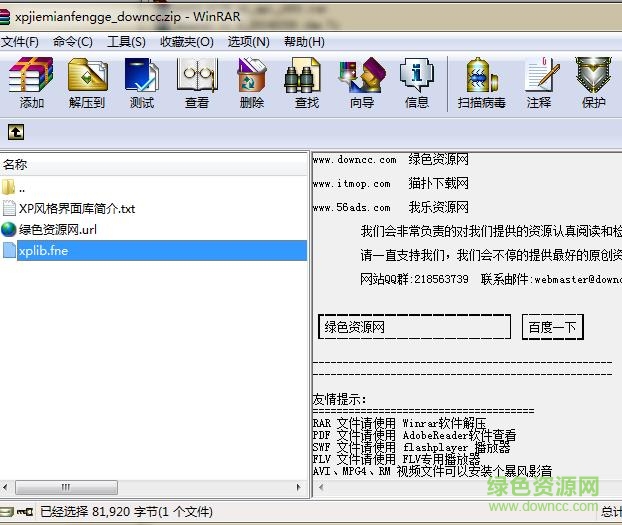622x525 pixels.
Task: Click the drive icon in status bar
Action: pyautogui.click(x=6, y=512)
